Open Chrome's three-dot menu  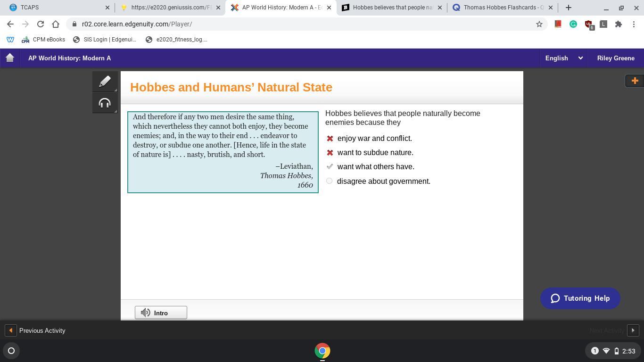[634, 24]
